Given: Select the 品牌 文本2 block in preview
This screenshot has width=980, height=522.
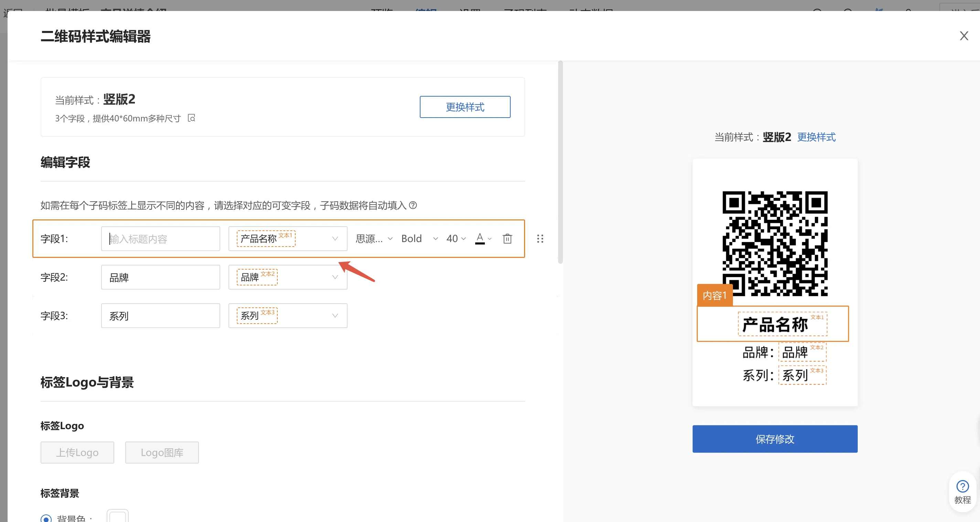Looking at the screenshot, I should (x=802, y=352).
